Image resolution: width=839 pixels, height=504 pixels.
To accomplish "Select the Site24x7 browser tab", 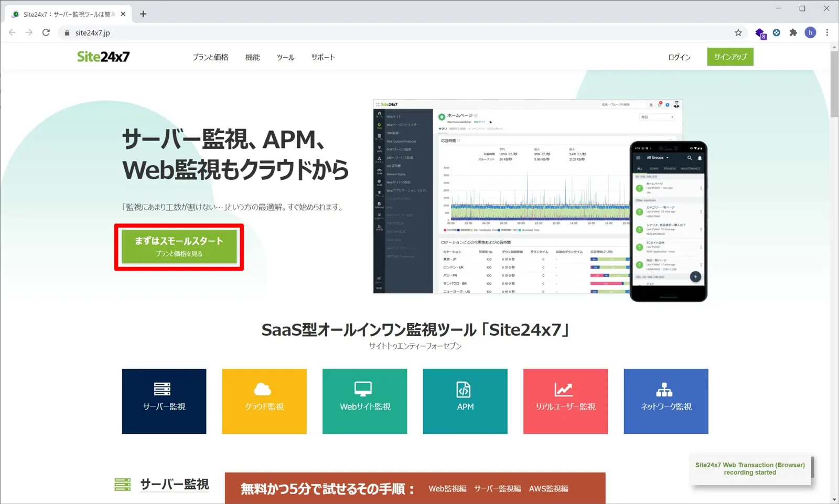I will (68, 14).
